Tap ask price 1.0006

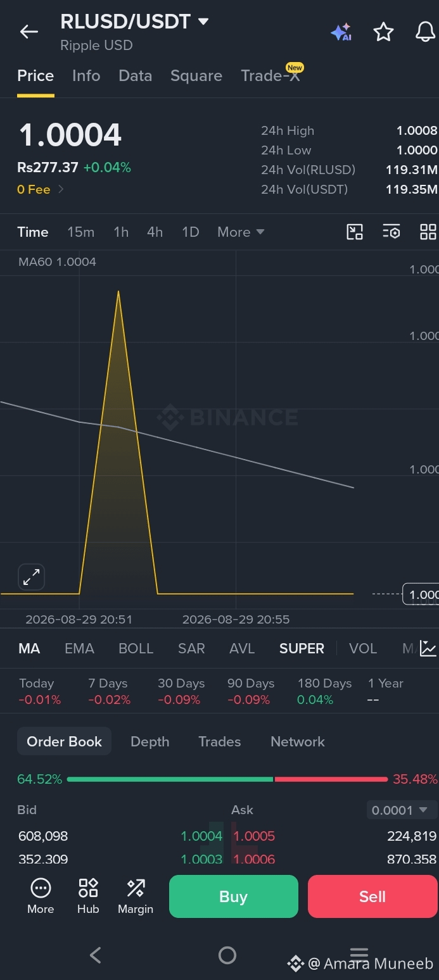(254, 859)
